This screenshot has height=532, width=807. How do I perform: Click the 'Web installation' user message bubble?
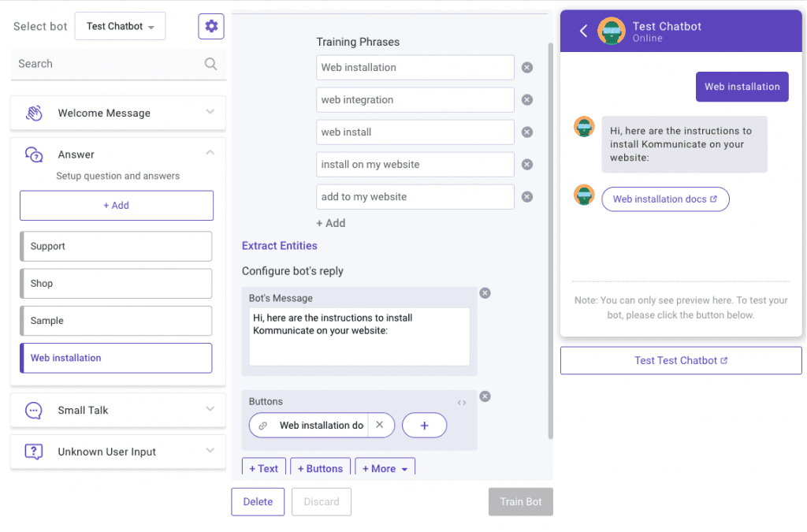[x=742, y=87]
